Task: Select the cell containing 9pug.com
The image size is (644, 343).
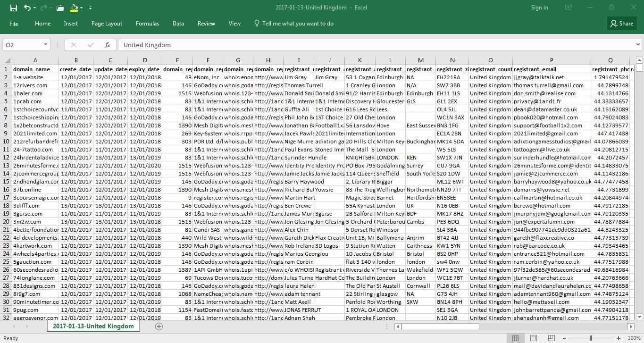Action: tap(35, 310)
